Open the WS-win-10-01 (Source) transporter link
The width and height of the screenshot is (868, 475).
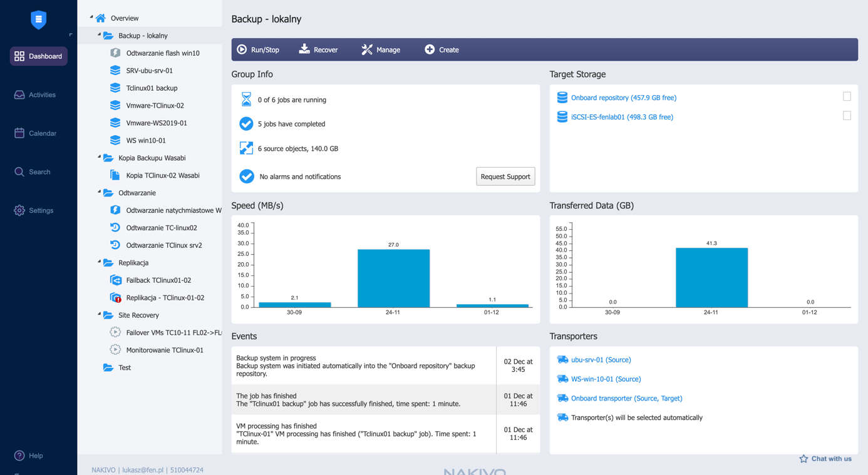pos(606,379)
